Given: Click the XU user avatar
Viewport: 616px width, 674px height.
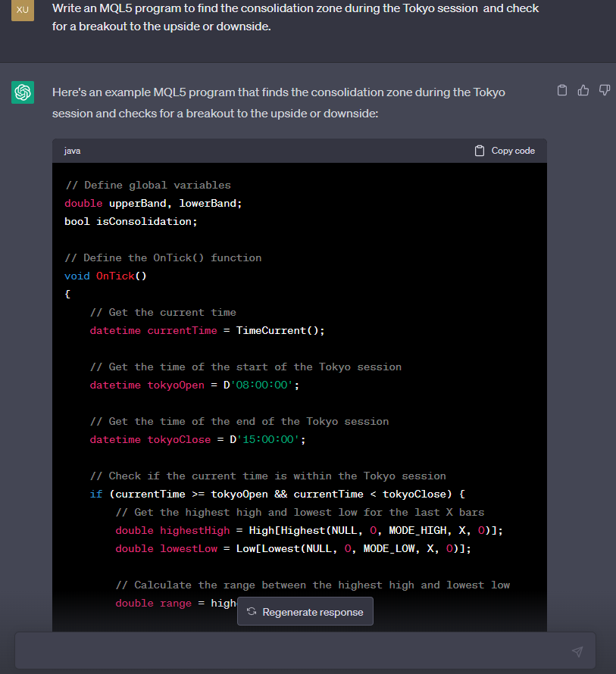Looking at the screenshot, I should pyautogui.click(x=23, y=10).
